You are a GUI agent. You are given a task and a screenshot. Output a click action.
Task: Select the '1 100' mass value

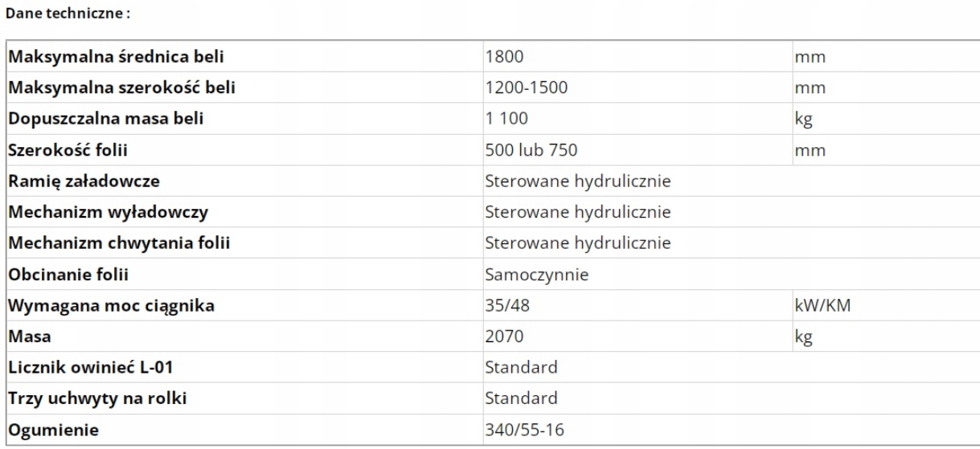tap(507, 119)
